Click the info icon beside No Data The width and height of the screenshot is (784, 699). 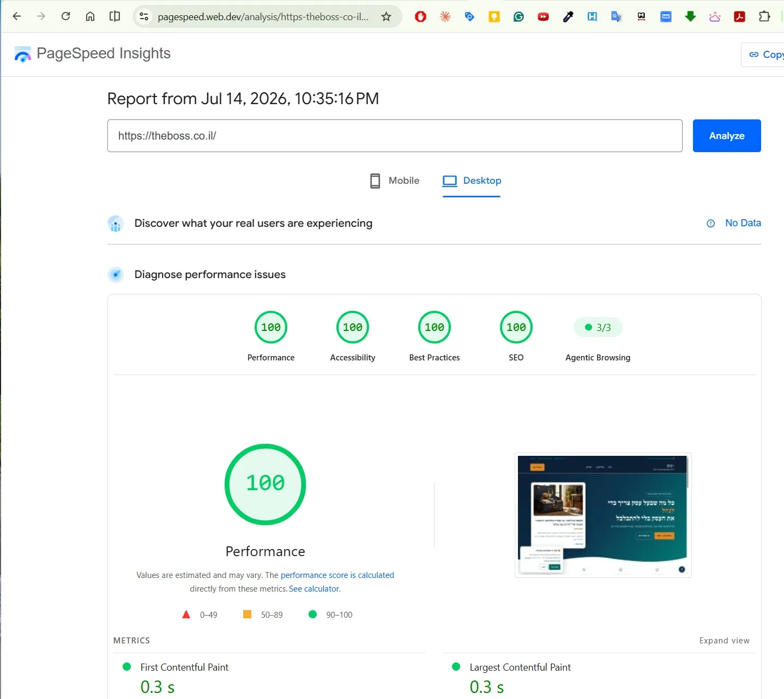click(710, 223)
